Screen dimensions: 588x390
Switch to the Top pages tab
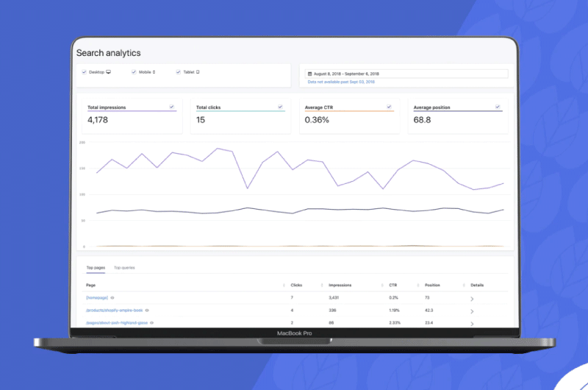96,268
